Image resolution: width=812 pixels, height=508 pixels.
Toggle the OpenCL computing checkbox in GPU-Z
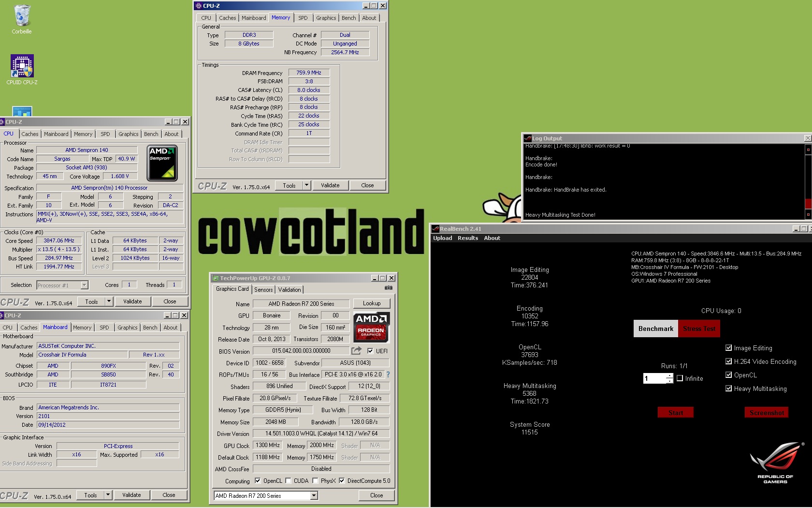pos(258,480)
